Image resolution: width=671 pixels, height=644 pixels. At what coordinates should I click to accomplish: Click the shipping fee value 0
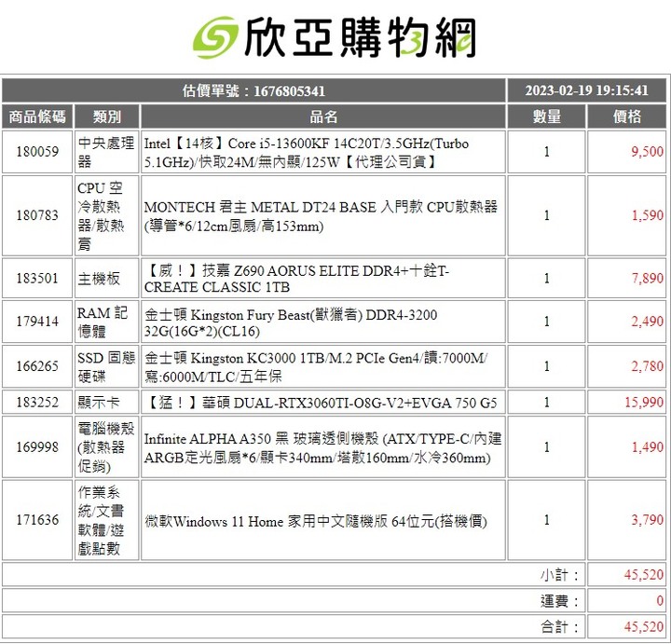click(660, 601)
